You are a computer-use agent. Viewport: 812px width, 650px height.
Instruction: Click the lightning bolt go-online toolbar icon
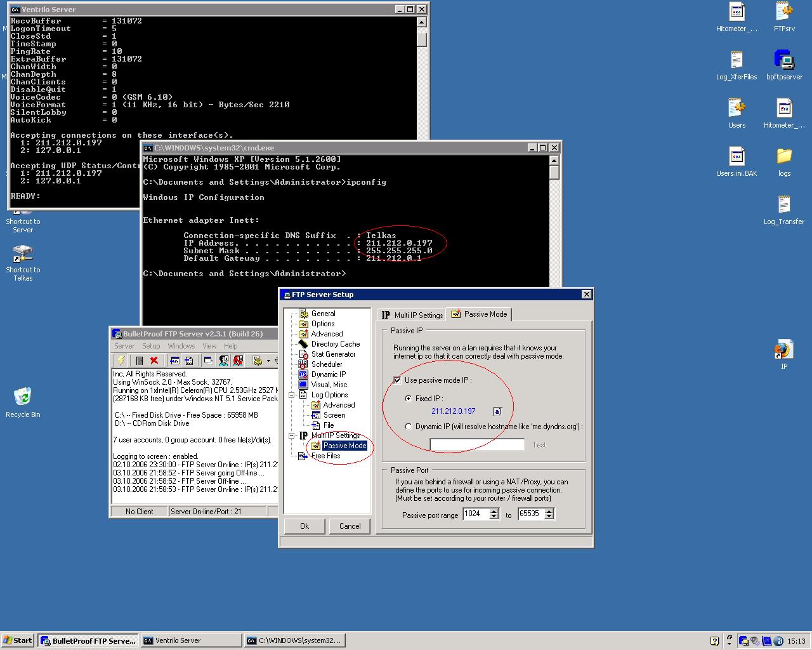tap(121, 361)
